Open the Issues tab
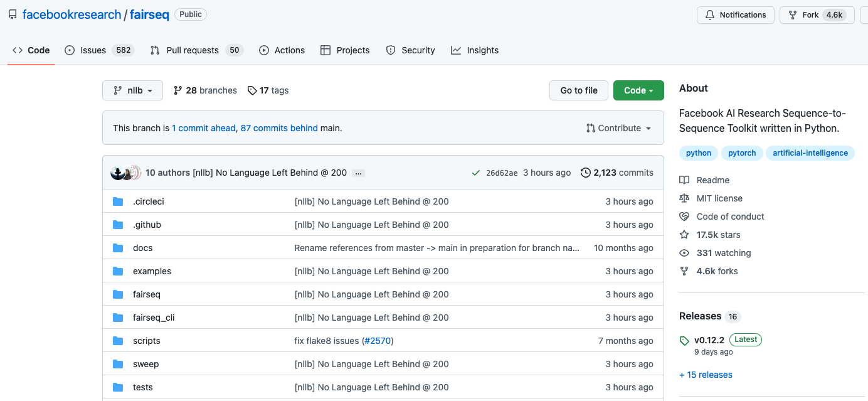Image resolution: width=868 pixels, height=401 pixels. pos(100,50)
